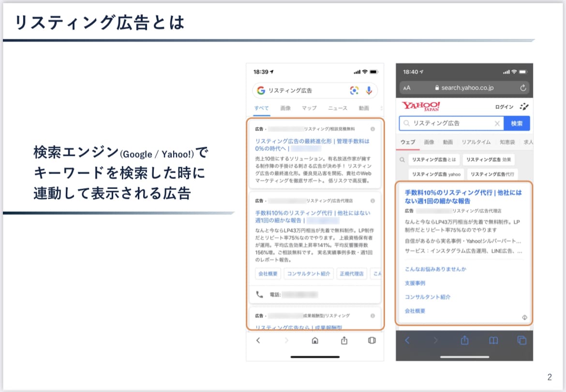This screenshot has height=392, width=566.
Task: Tap Yahoo ログイン link
Action: (504, 107)
